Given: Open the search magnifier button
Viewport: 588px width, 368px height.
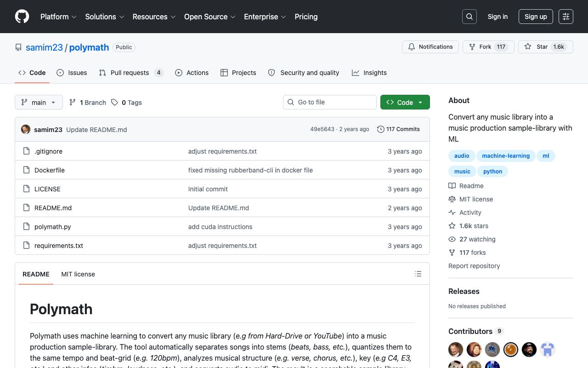Looking at the screenshot, I should 469,17.
